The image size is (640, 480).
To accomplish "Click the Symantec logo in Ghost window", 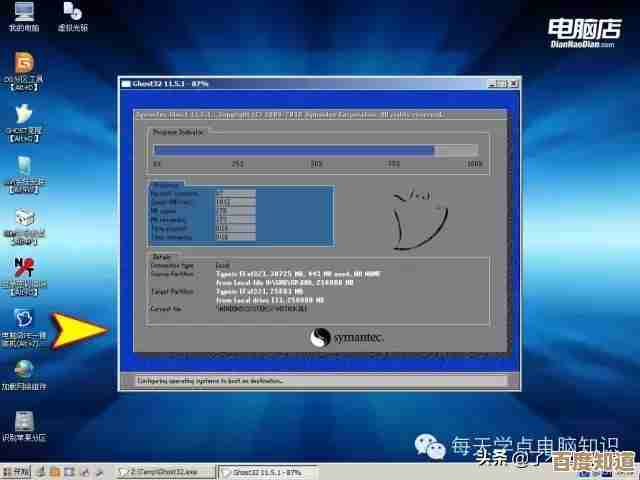I will click(x=345, y=339).
